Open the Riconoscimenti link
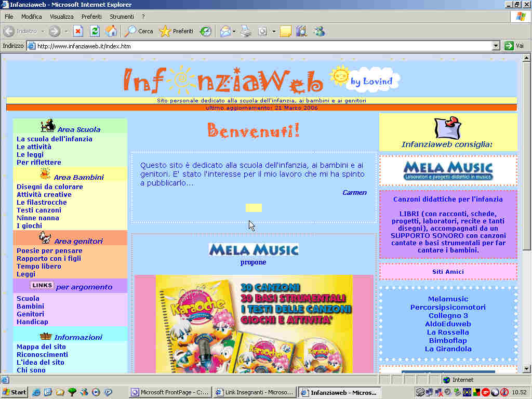 coord(42,354)
